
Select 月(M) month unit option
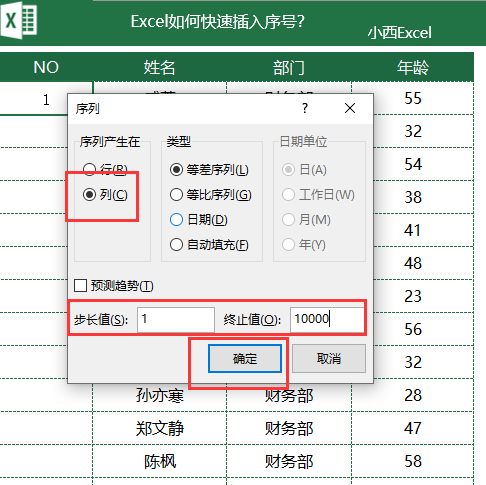(x=306, y=220)
